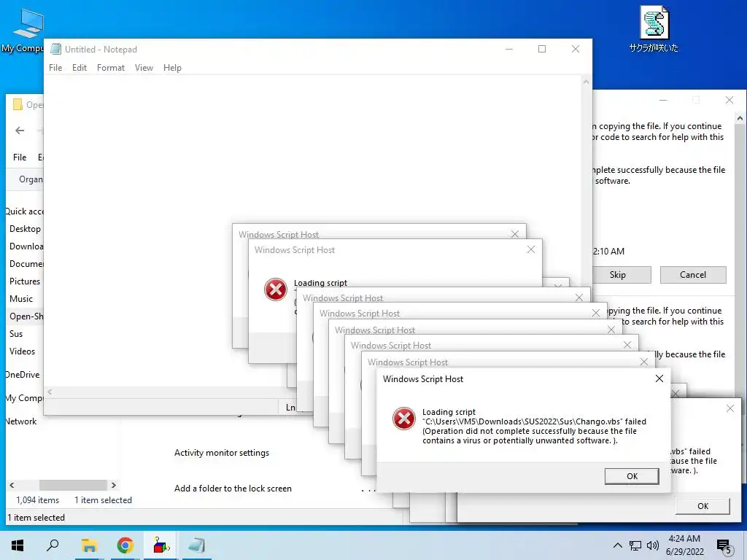Open taskbar search magnifier

click(x=53, y=545)
